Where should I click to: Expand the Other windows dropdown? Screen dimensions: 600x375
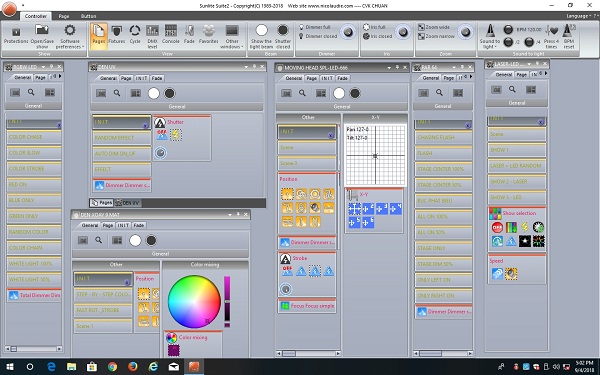coord(232,36)
